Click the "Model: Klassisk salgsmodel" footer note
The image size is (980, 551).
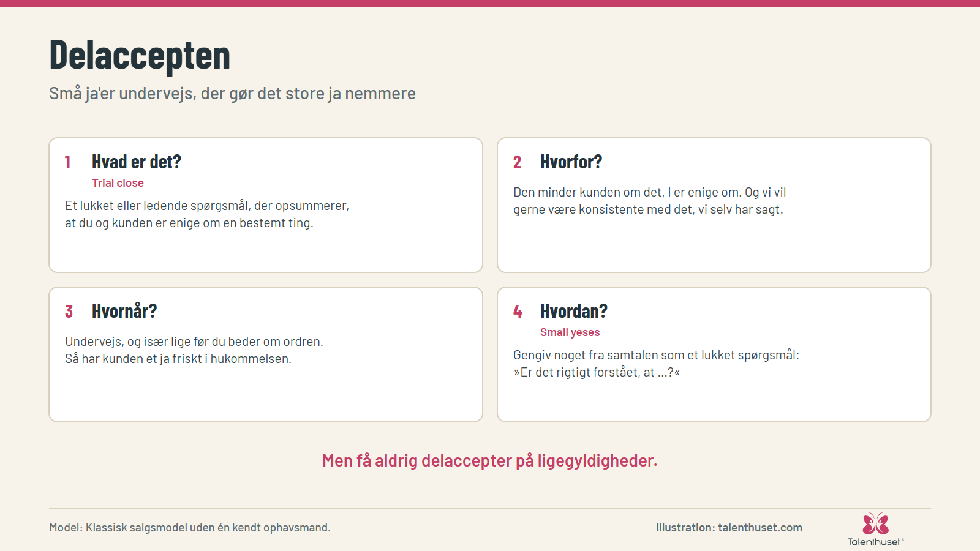point(190,527)
